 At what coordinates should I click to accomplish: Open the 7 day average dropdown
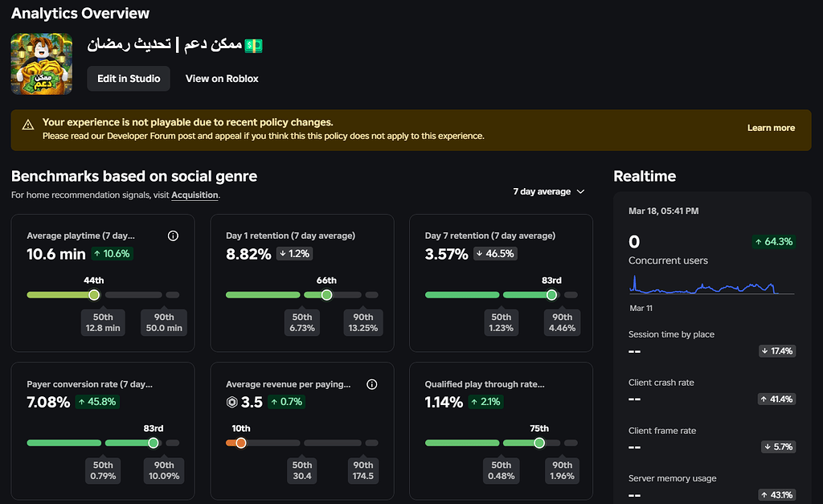pyautogui.click(x=548, y=191)
